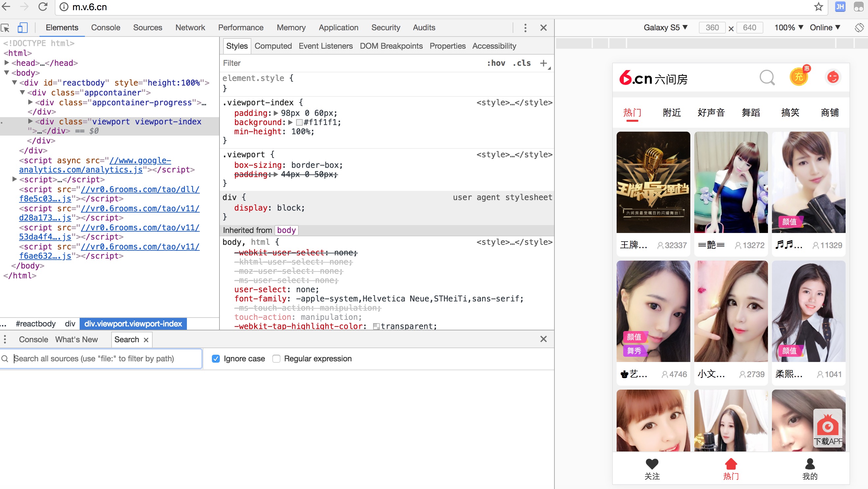Click the #f1f1f1 background color swatch
The height and width of the screenshot is (489, 868).
[299, 122]
